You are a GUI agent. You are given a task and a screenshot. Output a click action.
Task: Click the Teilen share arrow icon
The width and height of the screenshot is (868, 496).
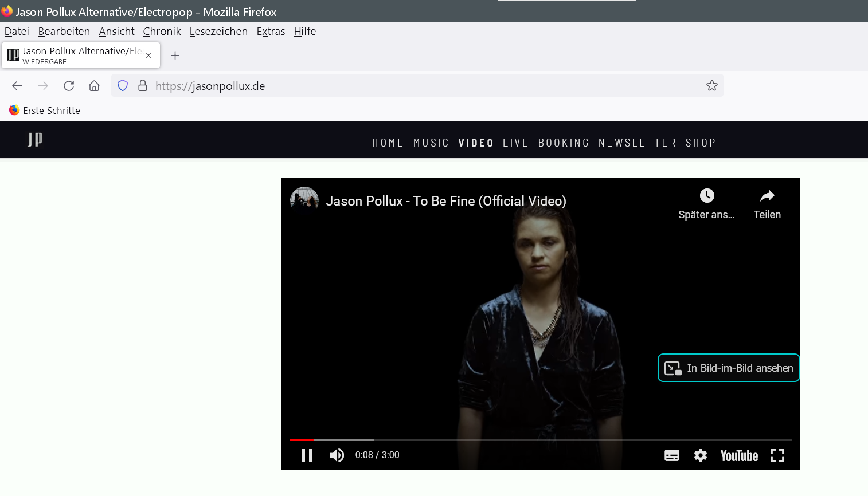pos(767,196)
